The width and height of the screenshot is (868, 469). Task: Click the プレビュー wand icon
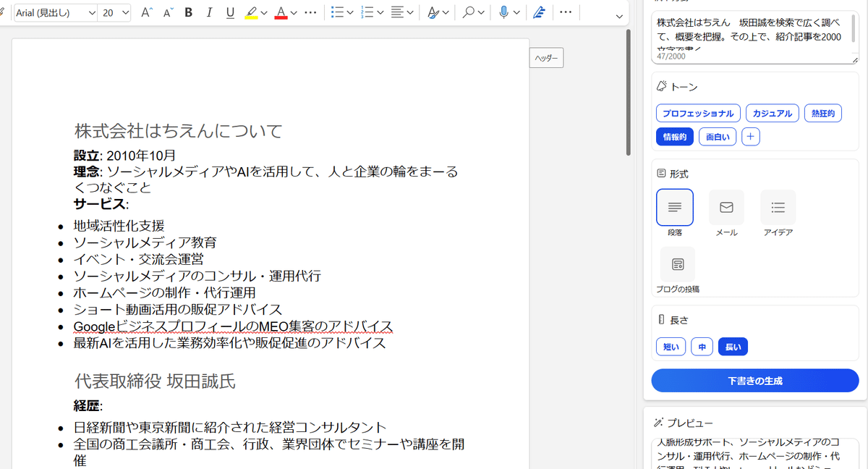click(660, 423)
